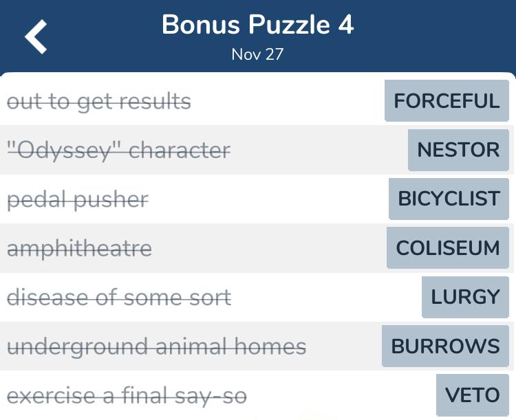This screenshot has width=516, height=420.
Task: Click the COLISEUM clue row background
Action: [257, 248]
